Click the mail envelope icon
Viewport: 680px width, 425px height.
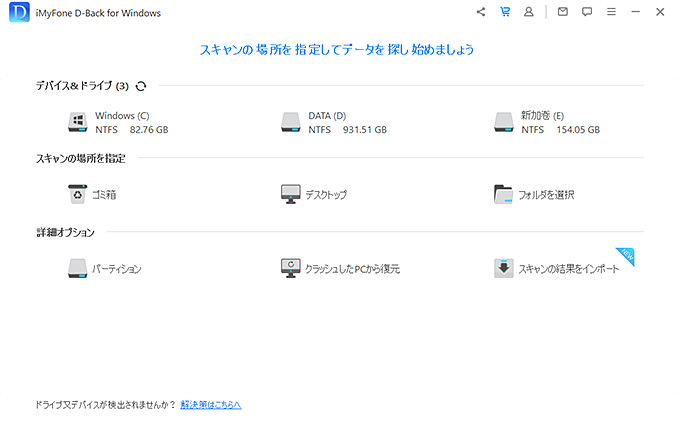tap(563, 12)
